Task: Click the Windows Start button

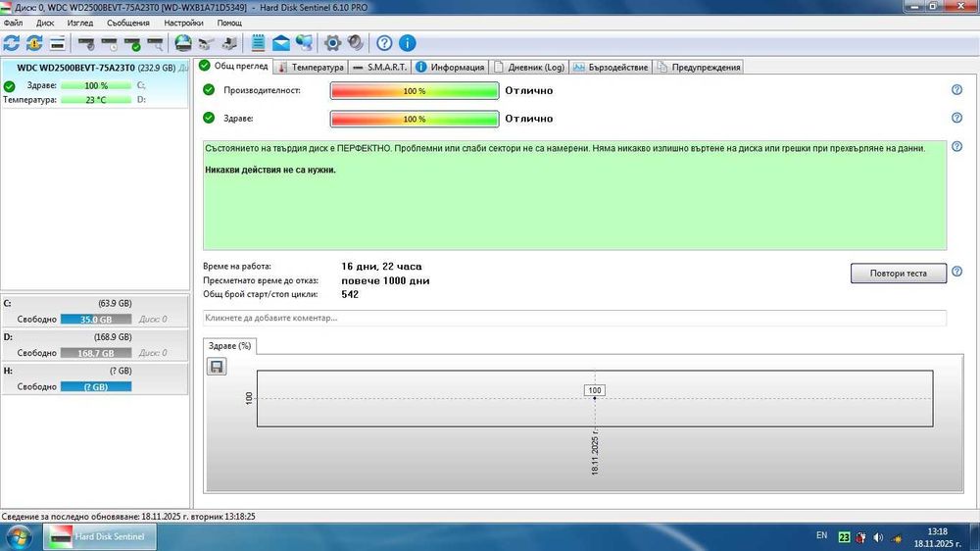Action: pyautogui.click(x=18, y=537)
